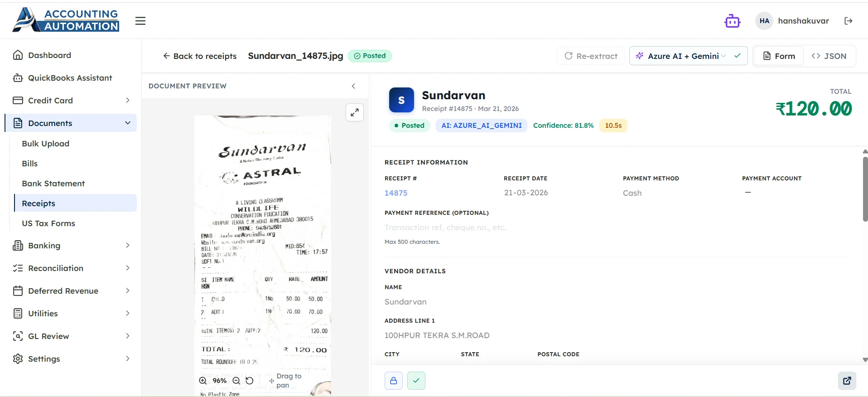Click the Sundarvan_14875.jpg file name
The height and width of the screenshot is (397, 868).
[x=295, y=56]
